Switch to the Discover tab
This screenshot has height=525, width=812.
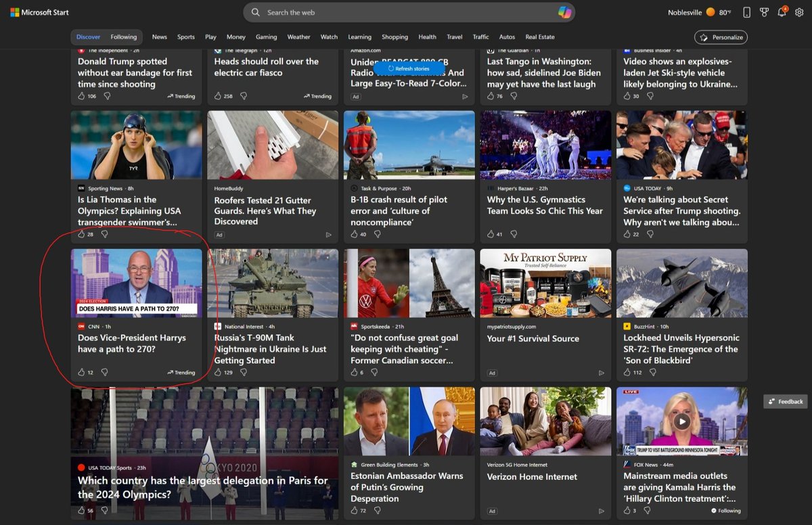tap(88, 37)
